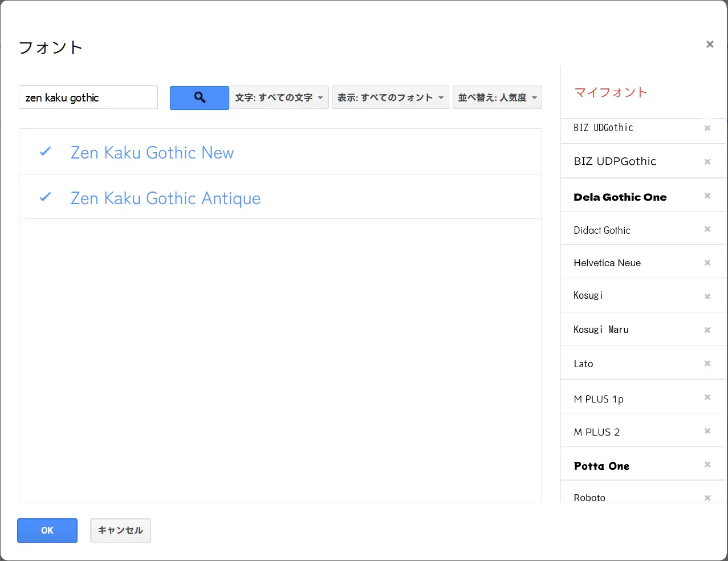This screenshot has height=561, width=728.
Task: Open the 文字 character filter dropdown
Action: pyautogui.click(x=279, y=97)
